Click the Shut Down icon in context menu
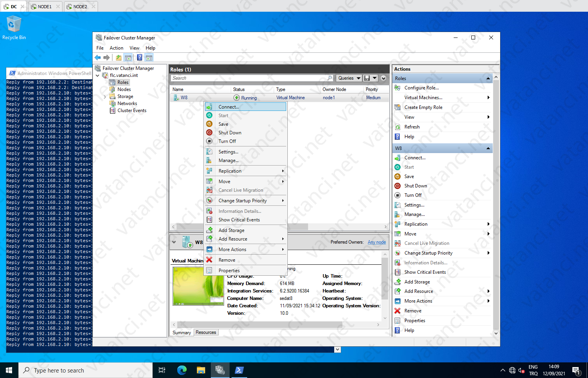 coord(209,133)
